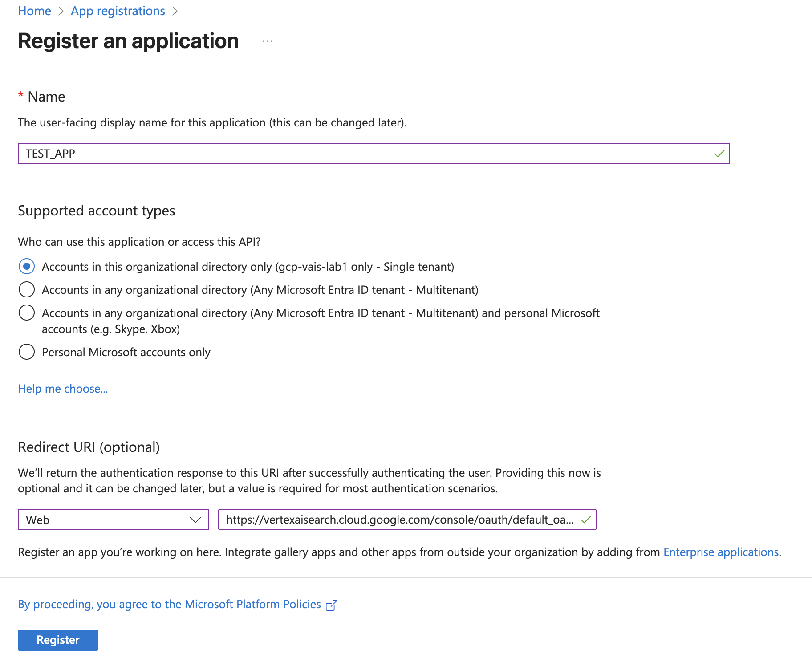Viewport: 812px width, 658px height.
Task: Click the Register an application heading
Action: [x=128, y=41]
